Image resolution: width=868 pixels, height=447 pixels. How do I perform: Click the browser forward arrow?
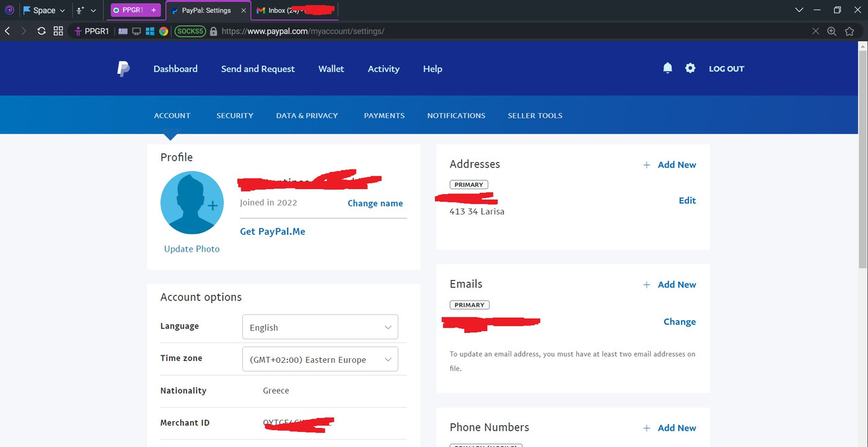point(24,31)
